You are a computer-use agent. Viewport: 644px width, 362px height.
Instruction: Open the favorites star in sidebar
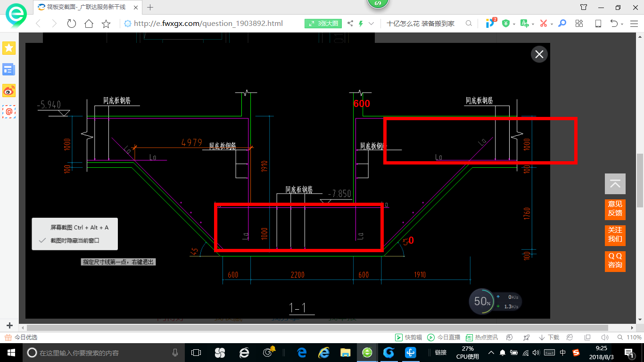(9, 48)
